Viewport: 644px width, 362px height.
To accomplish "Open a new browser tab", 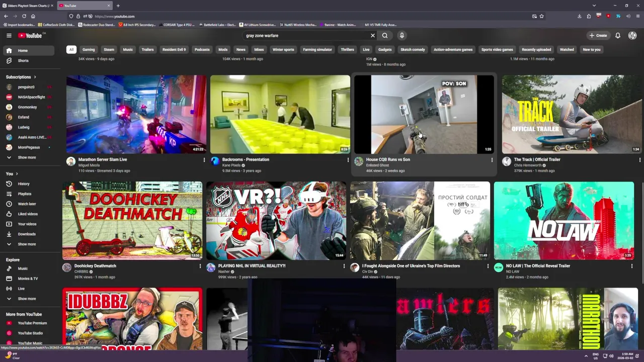I will pyautogui.click(x=118, y=6).
